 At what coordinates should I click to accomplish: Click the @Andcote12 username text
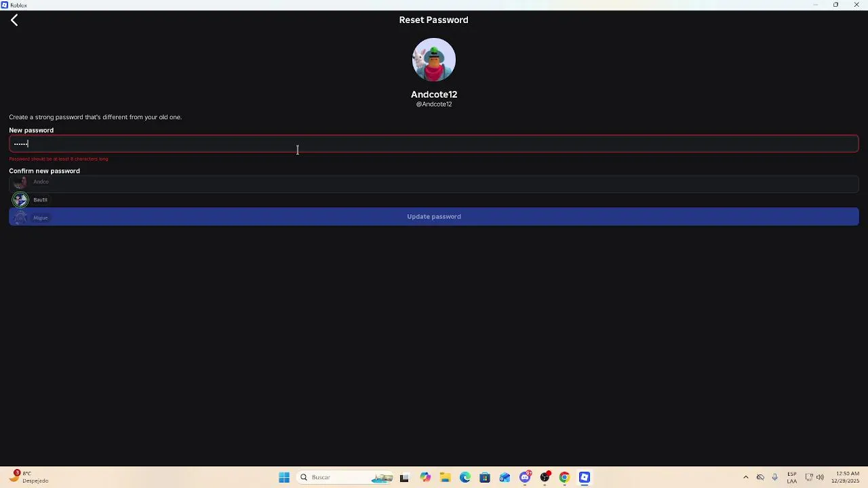click(x=434, y=104)
